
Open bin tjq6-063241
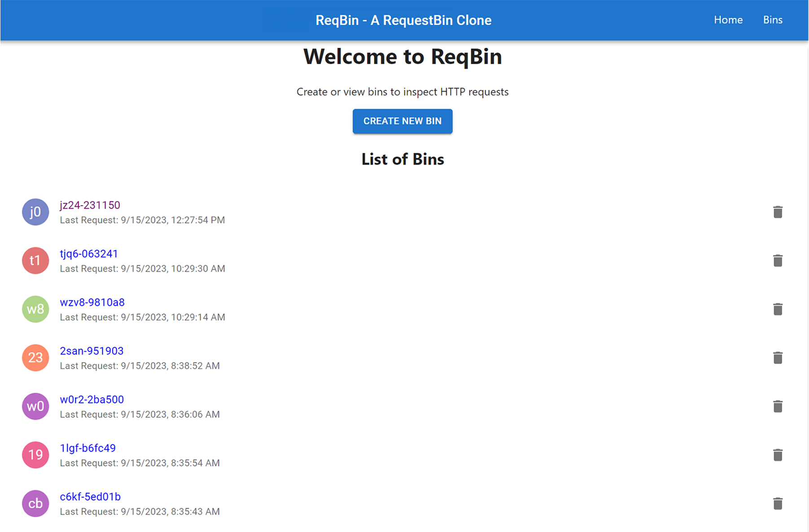tap(89, 254)
